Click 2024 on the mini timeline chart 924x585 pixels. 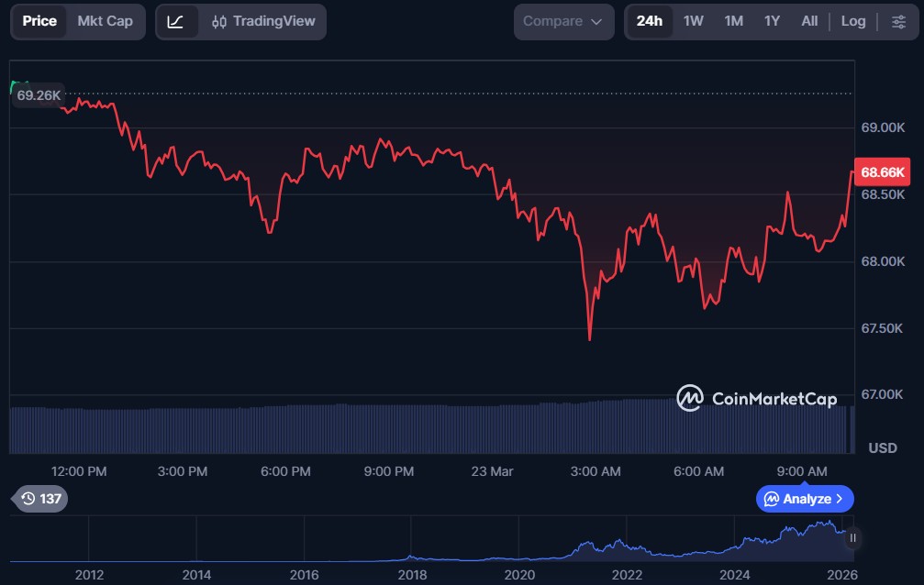point(734,575)
